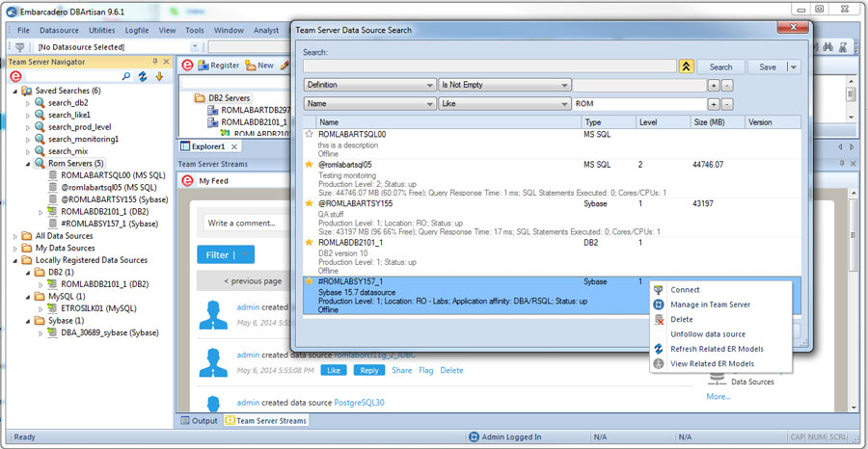Open the Is Not Empty operator dropdown

(564, 86)
